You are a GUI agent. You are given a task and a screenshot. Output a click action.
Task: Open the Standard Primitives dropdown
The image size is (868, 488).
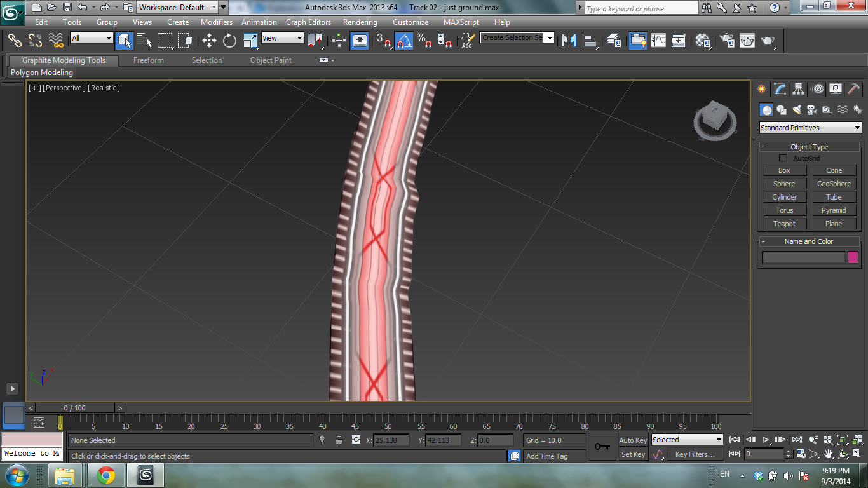[810, 127]
